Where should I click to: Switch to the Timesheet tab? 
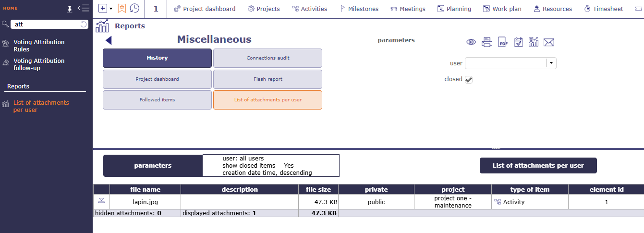pos(604,9)
